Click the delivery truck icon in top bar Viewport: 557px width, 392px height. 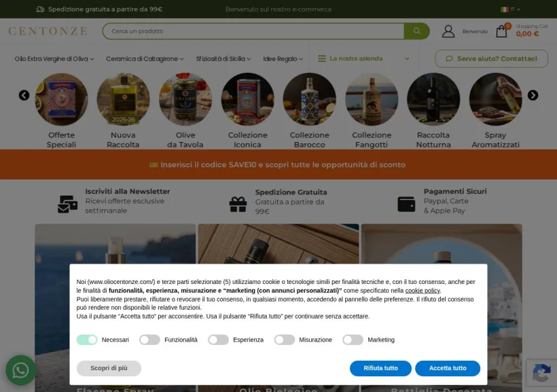click(40, 10)
